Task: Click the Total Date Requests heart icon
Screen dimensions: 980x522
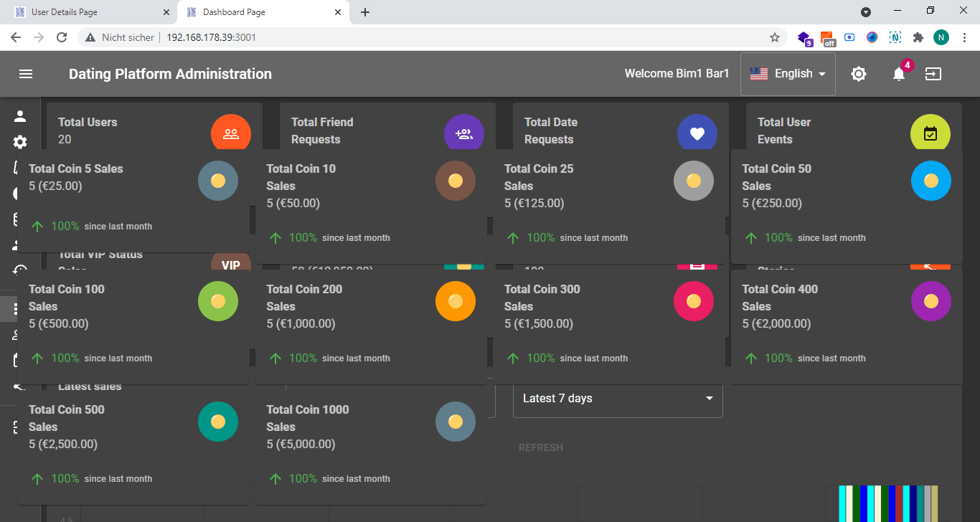Action: pyautogui.click(x=697, y=133)
